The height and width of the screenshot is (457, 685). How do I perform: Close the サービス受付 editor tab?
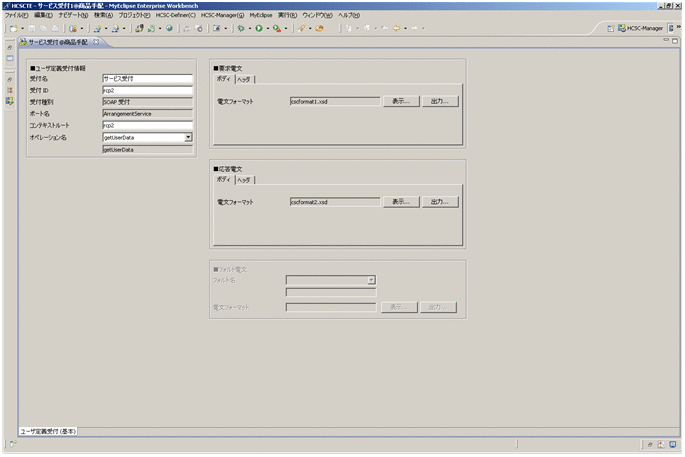pos(95,43)
